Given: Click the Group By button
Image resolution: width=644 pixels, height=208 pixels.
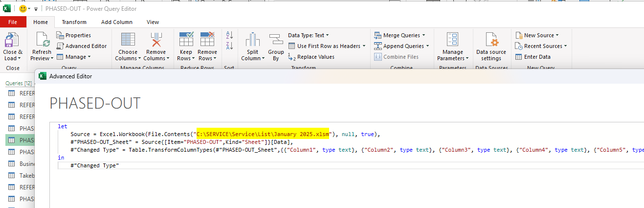Looking at the screenshot, I should tap(276, 47).
